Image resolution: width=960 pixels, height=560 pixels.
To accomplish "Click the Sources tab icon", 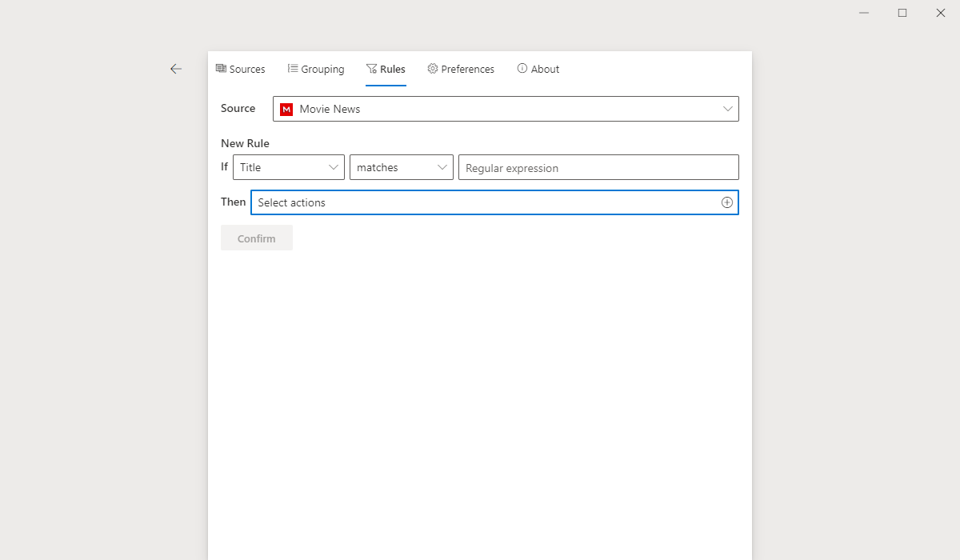I will tap(221, 69).
